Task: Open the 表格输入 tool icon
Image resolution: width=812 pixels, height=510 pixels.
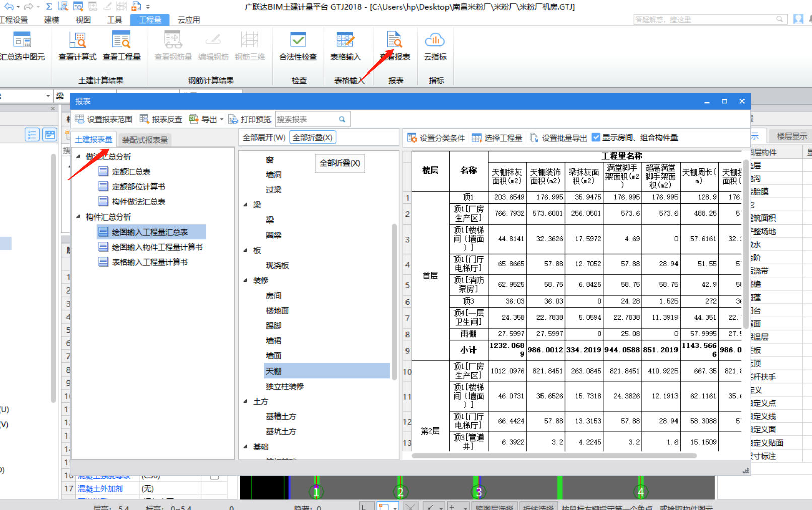Action: (x=346, y=40)
